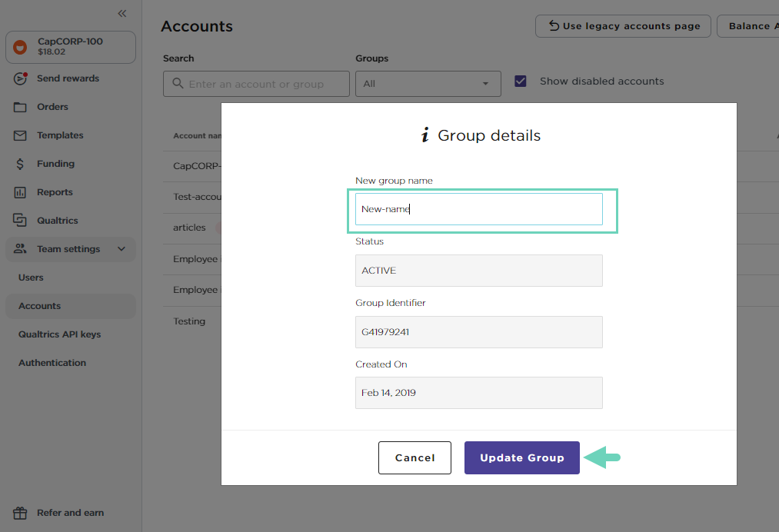The width and height of the screenshot is (779, 532).
Task: Collapse the Team settings section
Action: pyautogui.click(x=121, y=249)
